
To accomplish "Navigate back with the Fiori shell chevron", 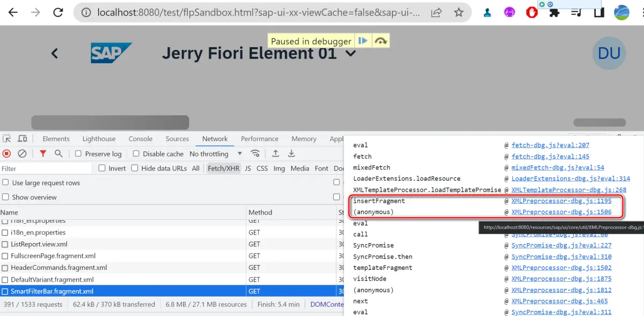I will [54, 53].
